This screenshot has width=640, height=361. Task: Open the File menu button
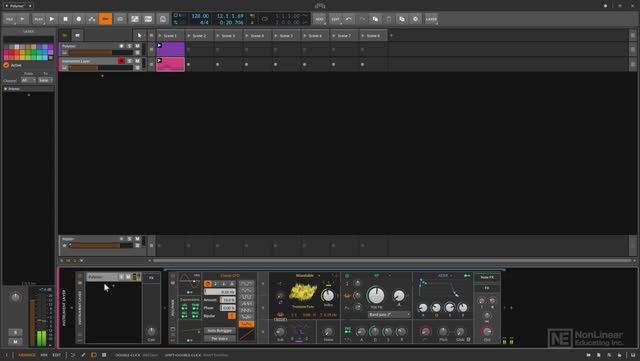9,19
